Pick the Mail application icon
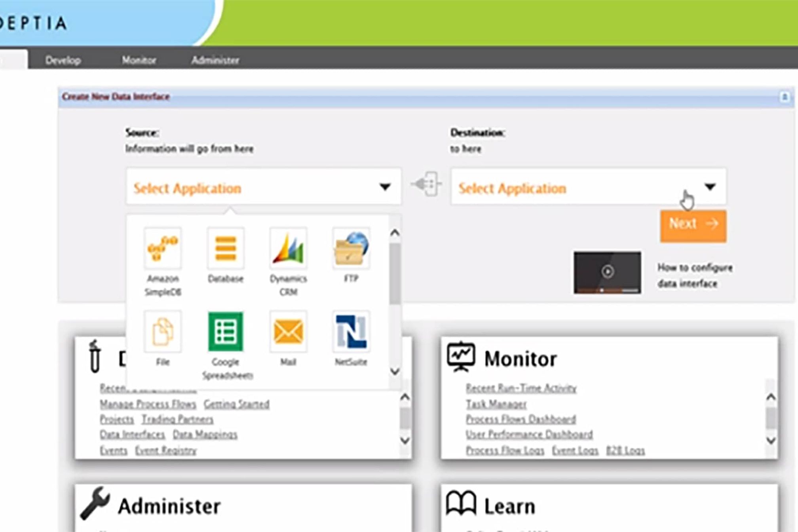Image resolution: width=798 pixels, height=532 pixels. coord(288,332)
